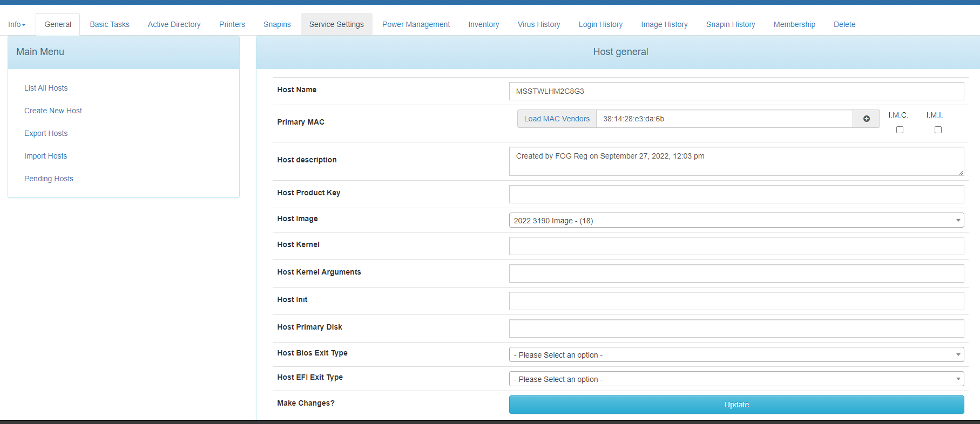Open the Host EFI Exit Type dropdown
Screen dimensions: 980x424
coord(736,379)
